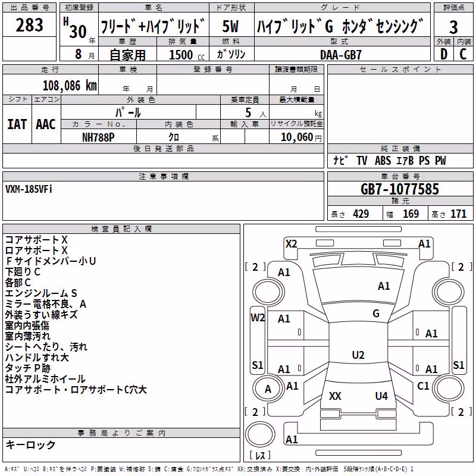Select the inspector note "各部C"
The height and width of the screenshot is (476, 476).
(18, 282)
